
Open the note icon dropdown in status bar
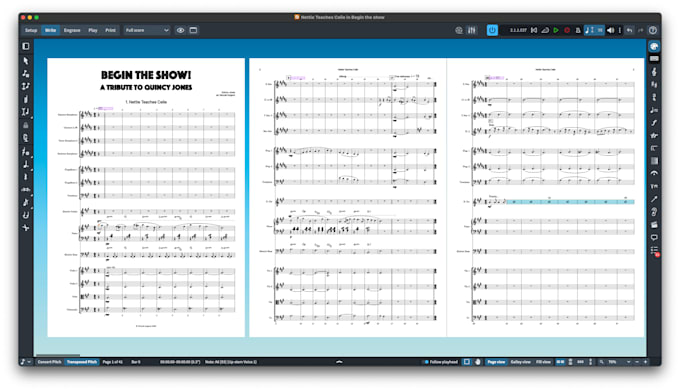[26, 362]
